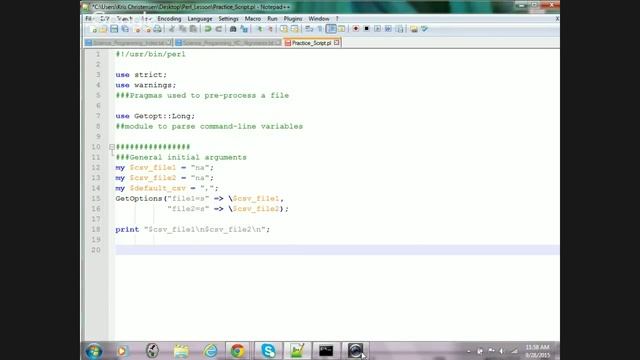This screenshot has width=640, height=360.
Task: Open Windows Explorer folder from taskbar
Action: pos(181,351)
